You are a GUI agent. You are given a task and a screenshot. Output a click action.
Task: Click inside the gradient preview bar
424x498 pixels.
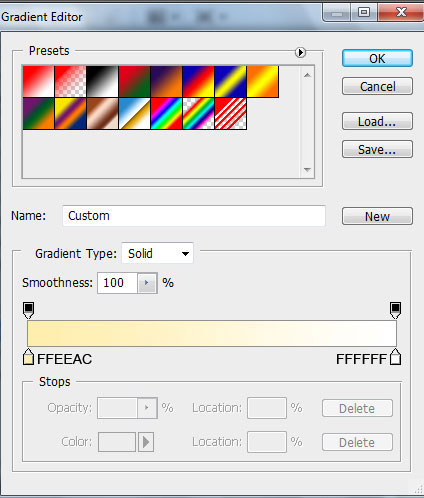[x=212, y=334]
